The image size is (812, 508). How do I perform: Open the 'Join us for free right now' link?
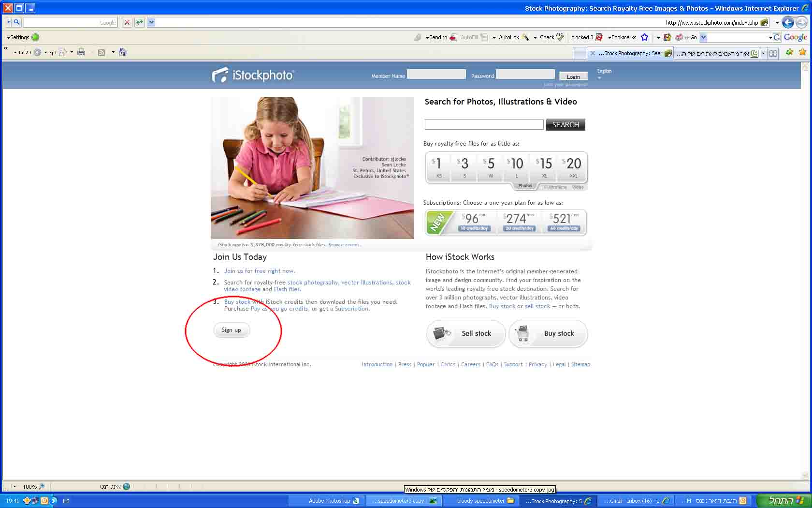259,271
